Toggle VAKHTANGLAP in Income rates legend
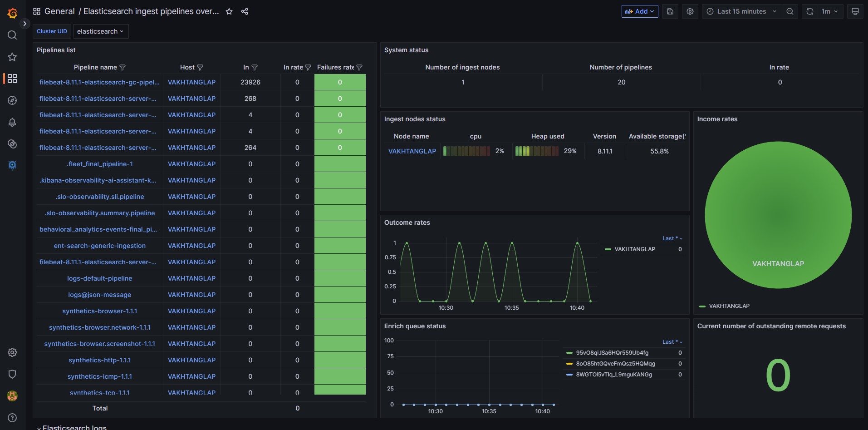 tap(729, 306)
